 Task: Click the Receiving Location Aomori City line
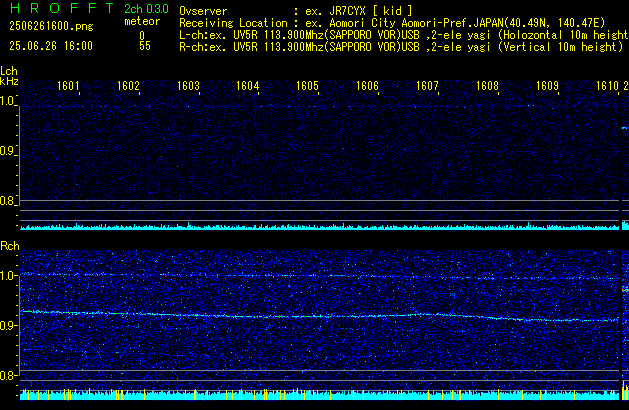pyautogui.click(x=392, y=23)
